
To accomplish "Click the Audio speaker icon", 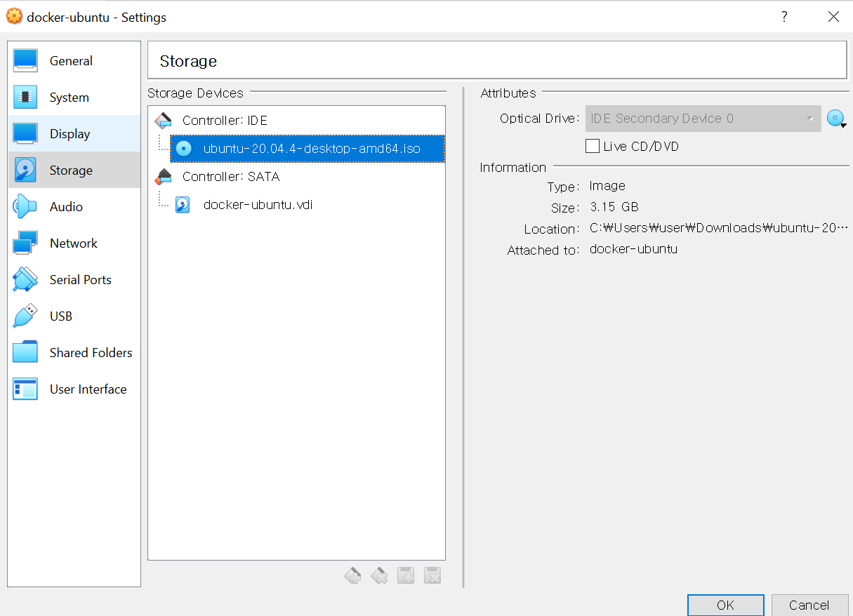I will 25,207.
